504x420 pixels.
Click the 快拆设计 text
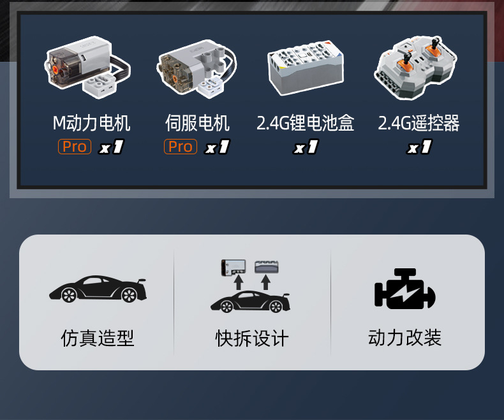pos(252,338)
